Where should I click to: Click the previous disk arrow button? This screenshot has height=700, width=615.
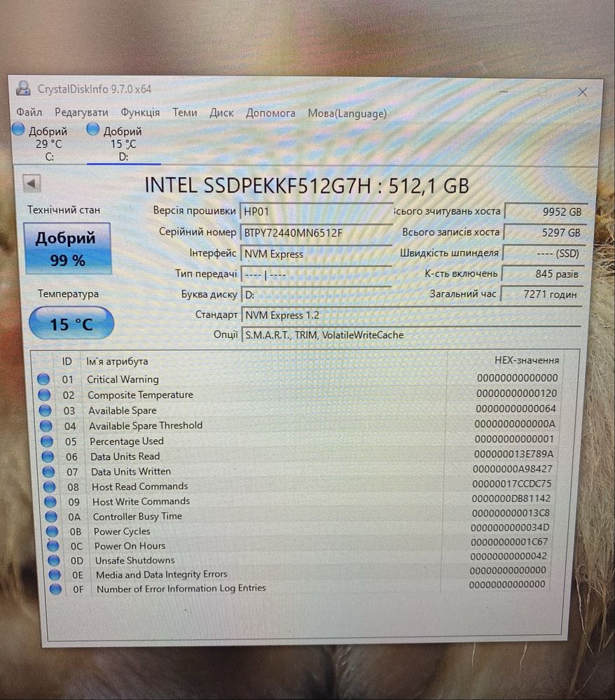pyautogui.click(x=32, y=183)
